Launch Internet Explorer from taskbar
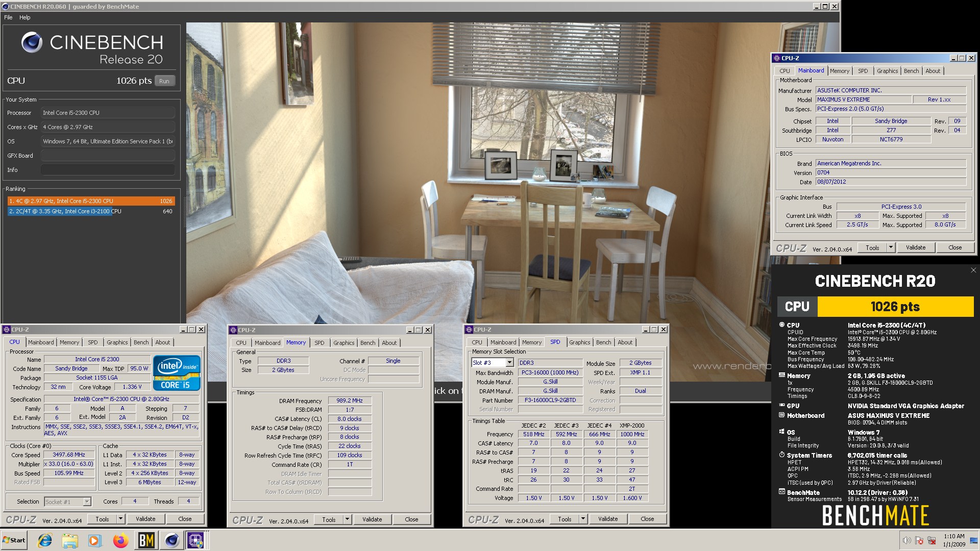Viewport: 980px width, 551px height. (x=45, y=540)
